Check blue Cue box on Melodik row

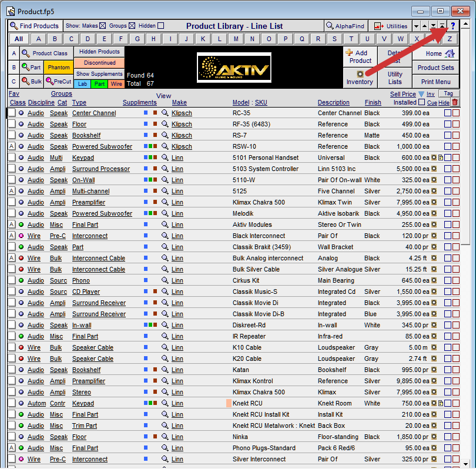click(x=447, y=213)
